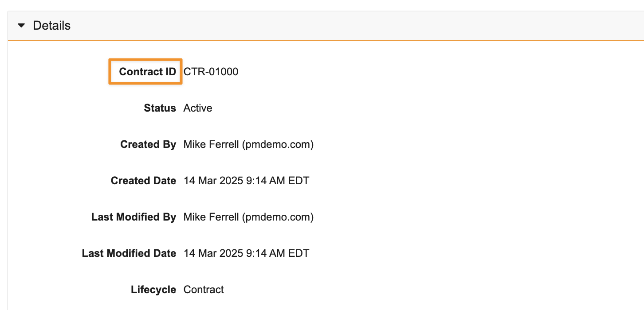Viewport: 644px width, 310px height.
Task: Click the Status field label
Action: tap(160, 108)
